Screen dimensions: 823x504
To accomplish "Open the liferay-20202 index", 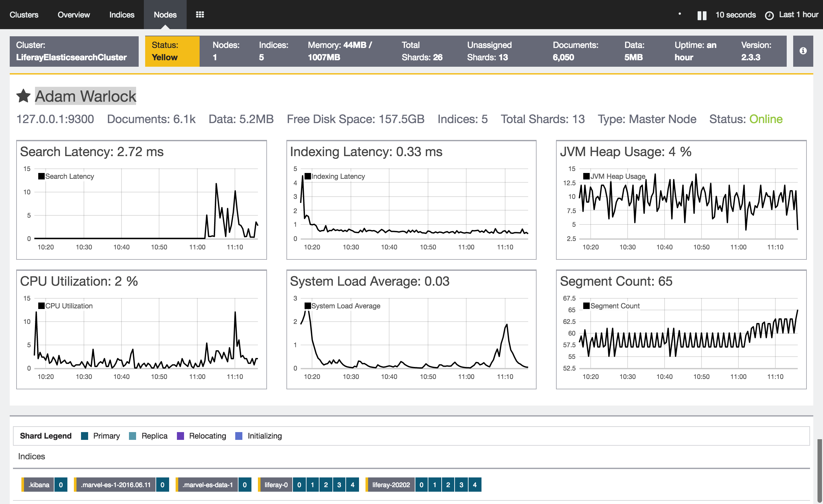I will click(391, 485).
